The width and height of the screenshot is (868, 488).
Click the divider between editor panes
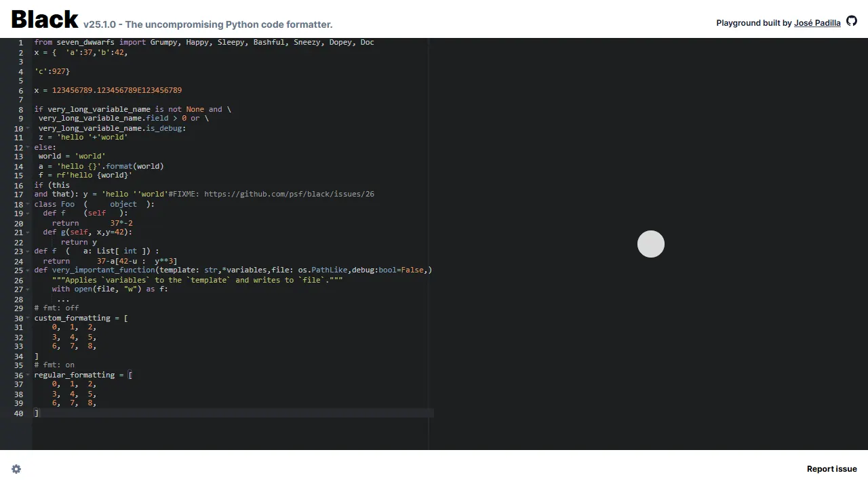coord(429,244)
